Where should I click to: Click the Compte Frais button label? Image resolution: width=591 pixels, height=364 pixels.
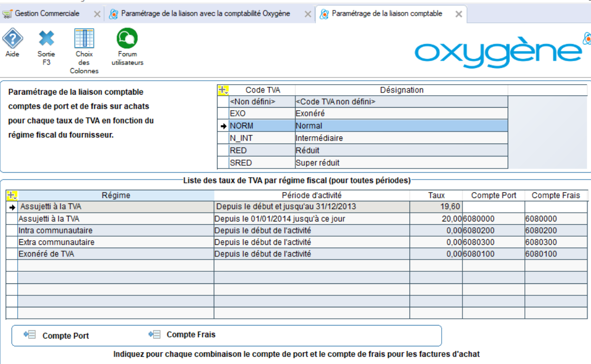(191, 334)
